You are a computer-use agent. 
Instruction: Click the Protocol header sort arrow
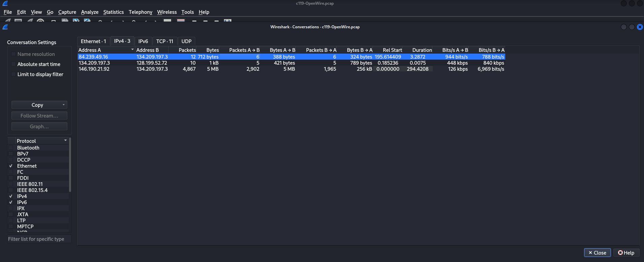click(x=65, y=140)
